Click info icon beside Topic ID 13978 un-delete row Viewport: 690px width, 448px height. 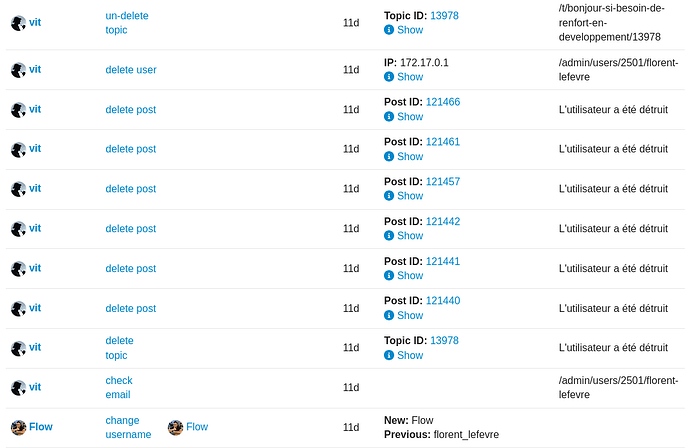[389, 30]
